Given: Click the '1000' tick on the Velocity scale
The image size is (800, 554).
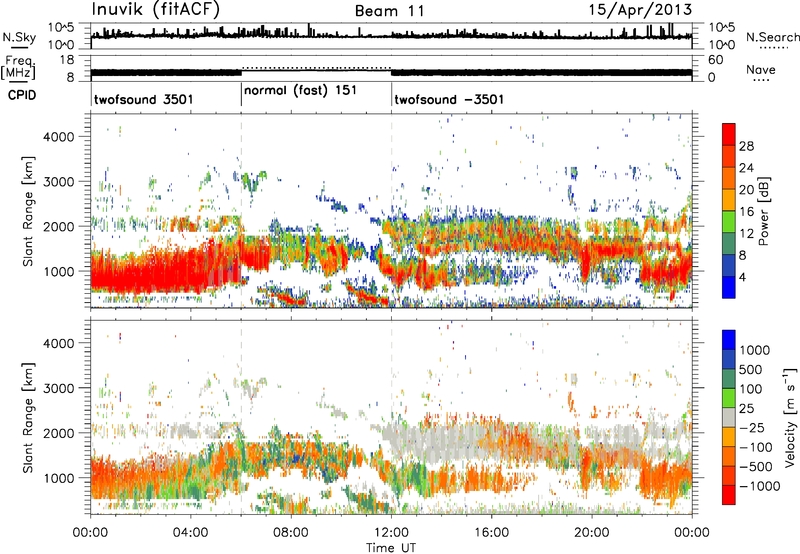Looking at the screenshot, I should 754,350.
